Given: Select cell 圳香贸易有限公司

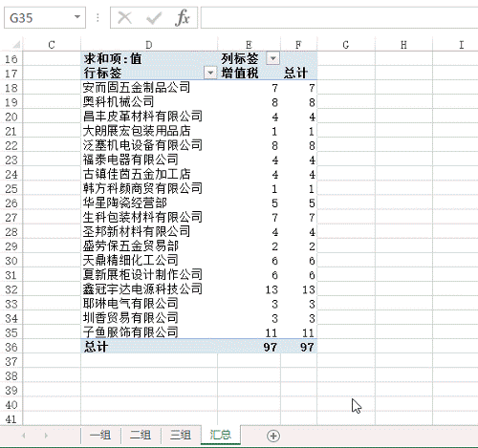Looking at the screenshot, I should (x=149, y=318).
